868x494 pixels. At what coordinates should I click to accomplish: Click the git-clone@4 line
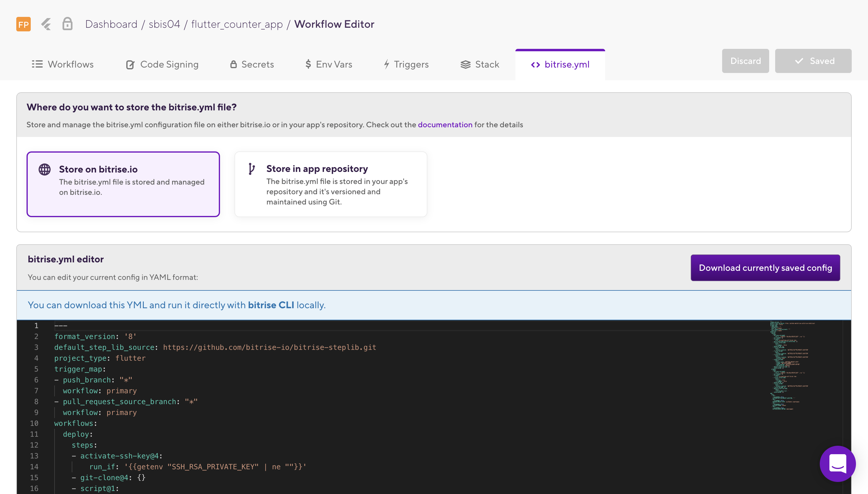coord(108,477)
